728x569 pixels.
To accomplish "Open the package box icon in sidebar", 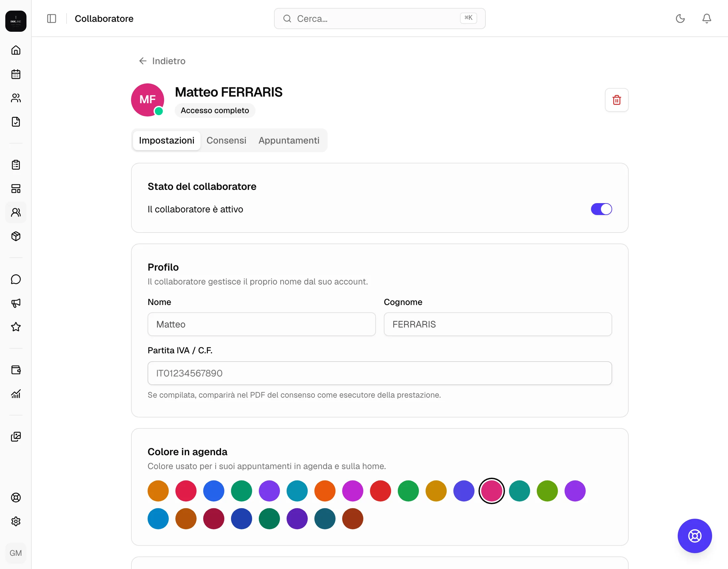I will [x=16, y=236].
